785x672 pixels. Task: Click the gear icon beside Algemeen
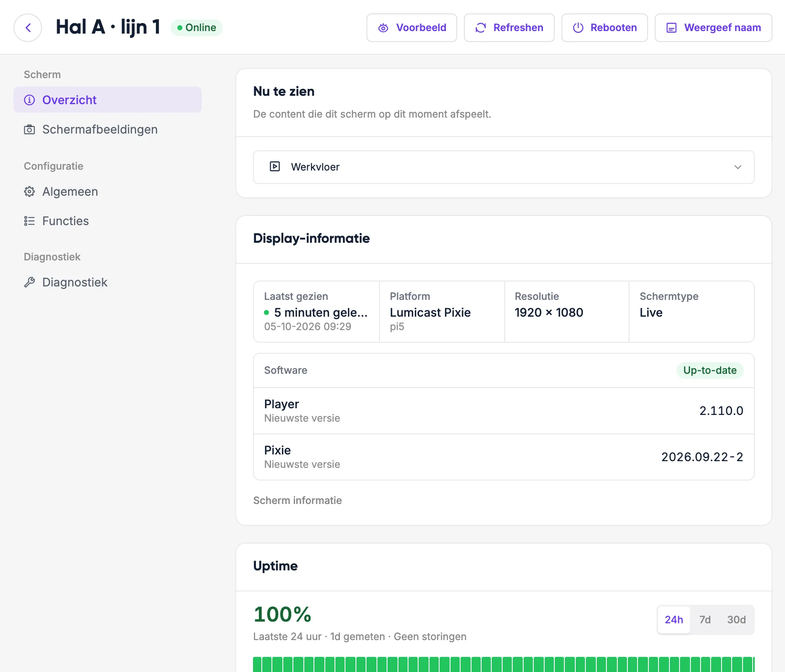click(29, 192)
